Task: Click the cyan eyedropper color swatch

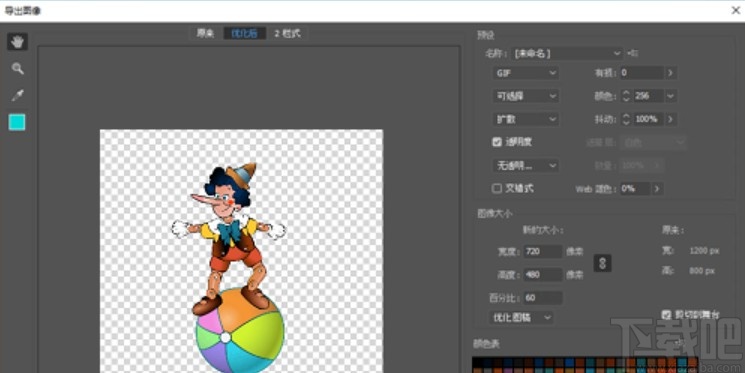Action: point(17,122)
